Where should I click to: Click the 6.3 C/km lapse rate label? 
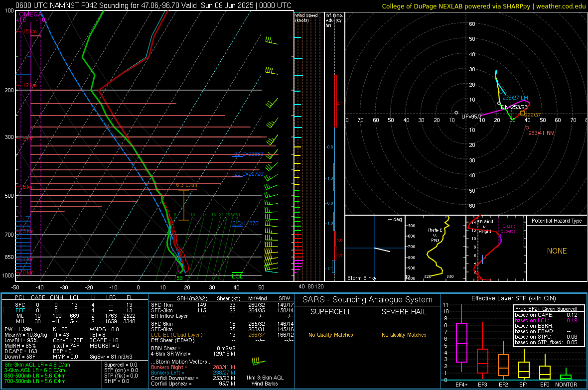point(186,185)
